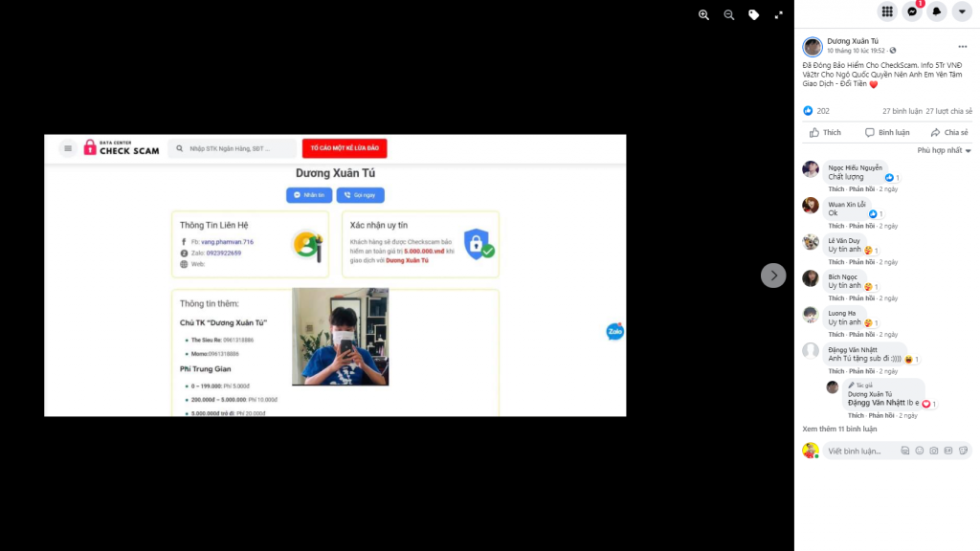Open Dương Xuân Tú profile name link
Screen dimensions: 980x551
tap(853, 41)
